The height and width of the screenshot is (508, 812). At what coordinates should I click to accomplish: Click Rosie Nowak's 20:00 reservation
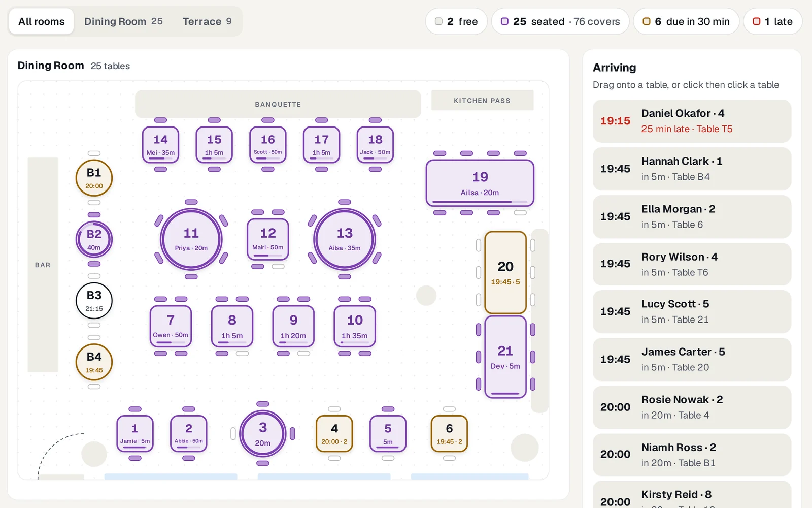[692, 407]
